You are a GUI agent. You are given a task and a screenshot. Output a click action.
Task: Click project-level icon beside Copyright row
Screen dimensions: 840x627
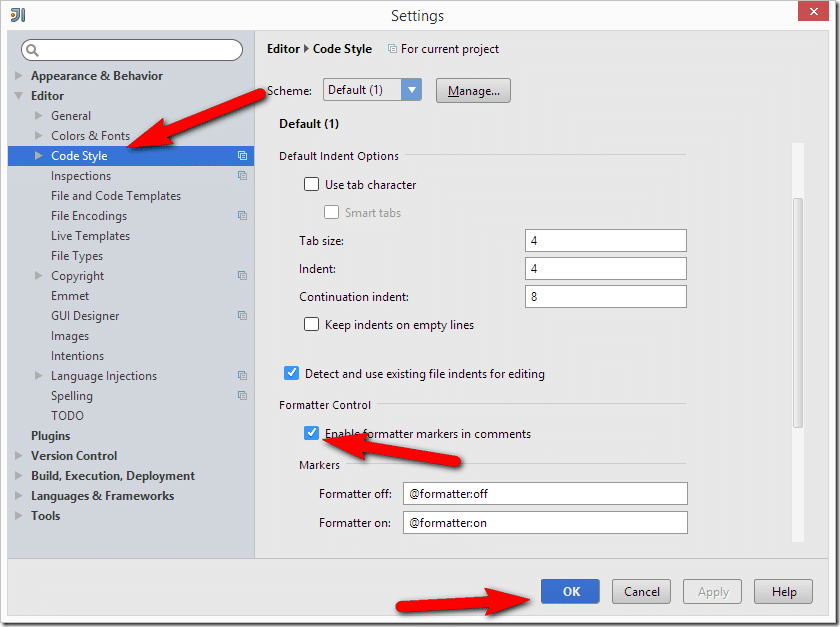pos(242,275)
